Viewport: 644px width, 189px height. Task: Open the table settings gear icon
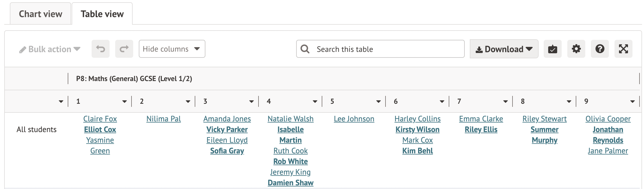point(576,49)
